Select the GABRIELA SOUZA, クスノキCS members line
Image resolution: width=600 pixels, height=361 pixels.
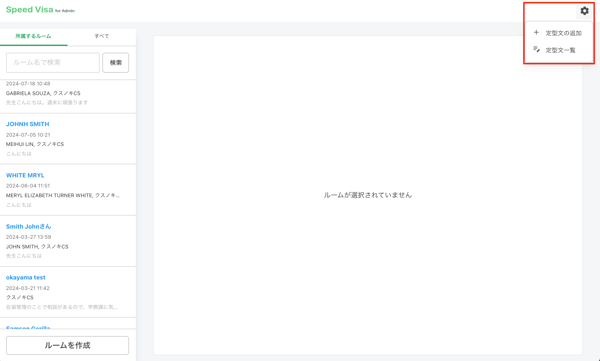click(x=43, y=93)
